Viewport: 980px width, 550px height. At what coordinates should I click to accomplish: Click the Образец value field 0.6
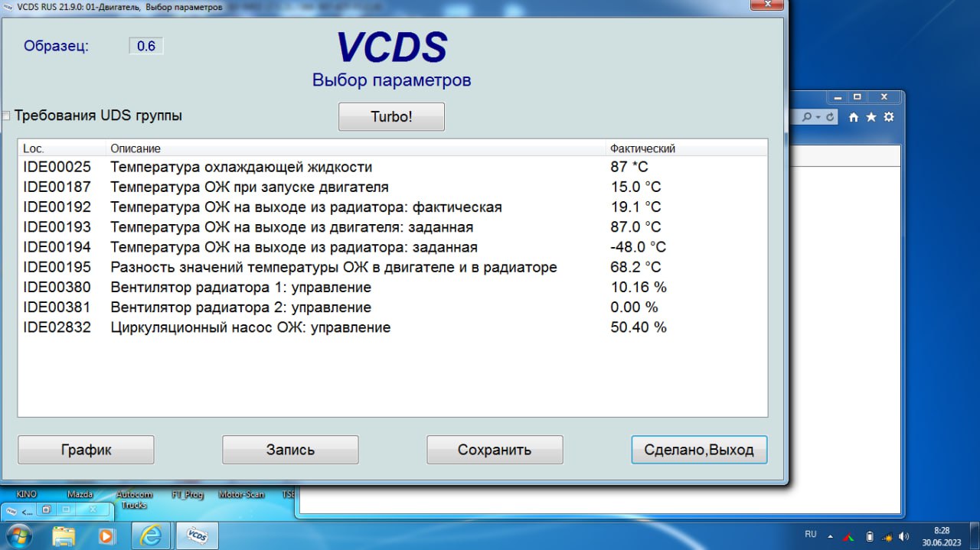coord(146,46)
